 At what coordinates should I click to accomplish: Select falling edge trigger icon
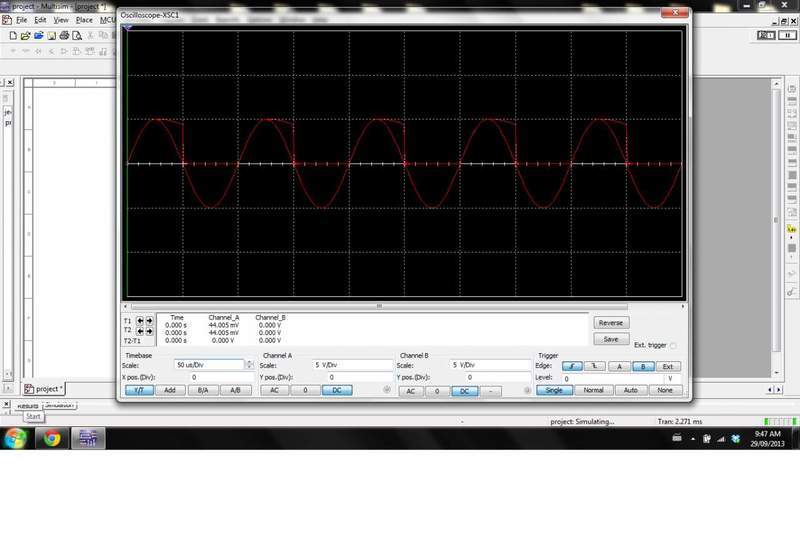coord(595,366)
